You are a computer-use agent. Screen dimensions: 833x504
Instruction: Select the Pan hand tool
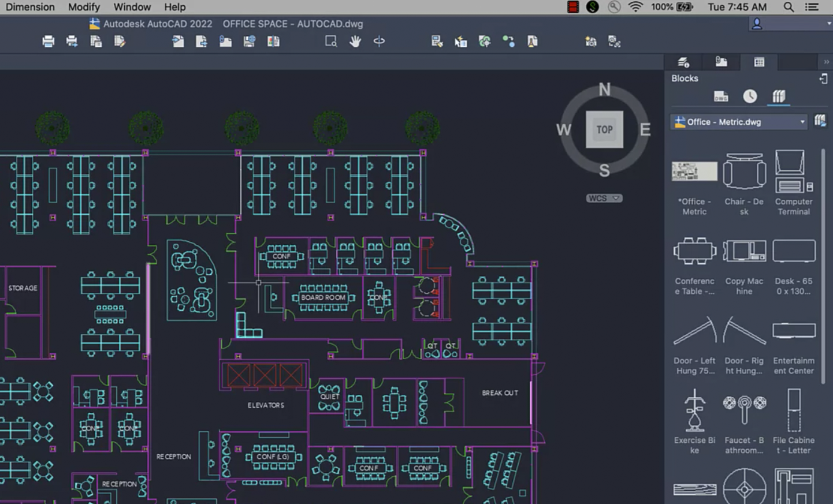point(355,41)
